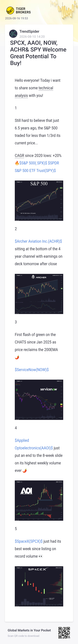Open the $SpaceX(SPCX)$ ticker link
Screen dimensions: 78x644
(29, 541)
